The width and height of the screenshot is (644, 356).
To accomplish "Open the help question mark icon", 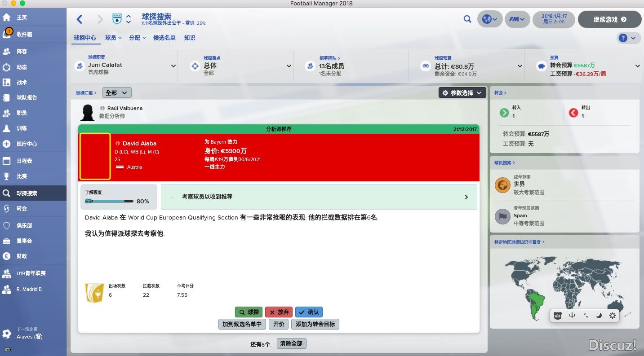I will 623,38.
